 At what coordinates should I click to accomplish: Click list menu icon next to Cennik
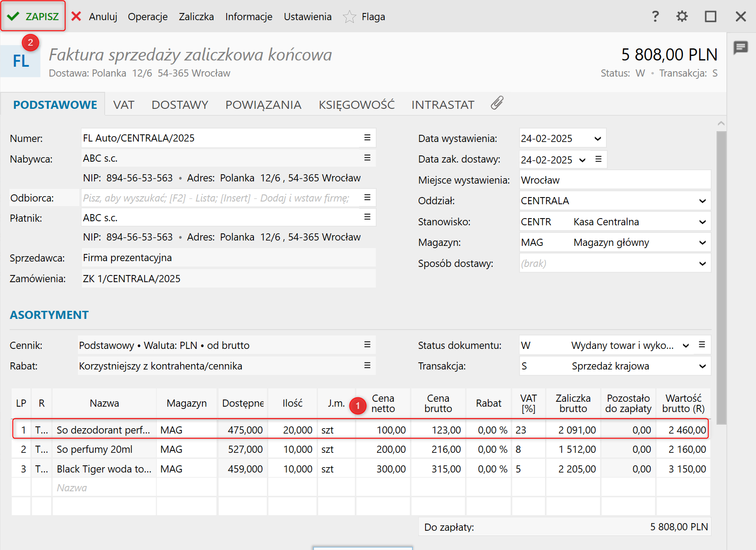[367, 344]
